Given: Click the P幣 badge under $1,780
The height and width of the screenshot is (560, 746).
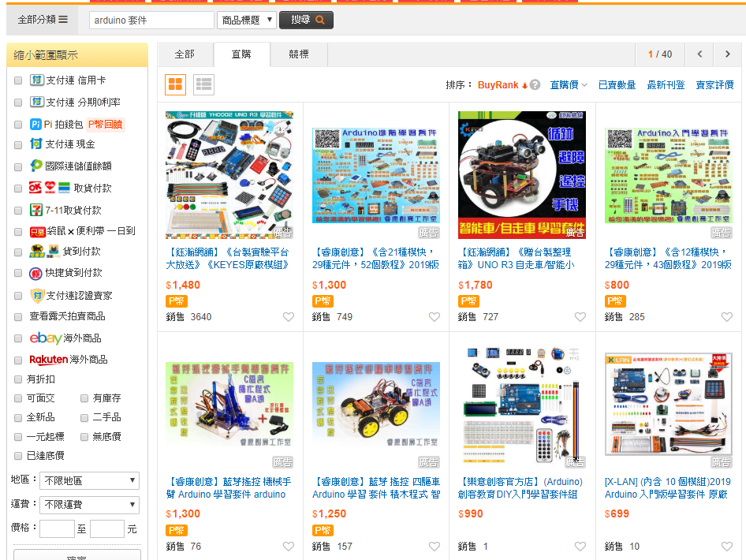Looking at the screenshot, I should tap(468, 301).
